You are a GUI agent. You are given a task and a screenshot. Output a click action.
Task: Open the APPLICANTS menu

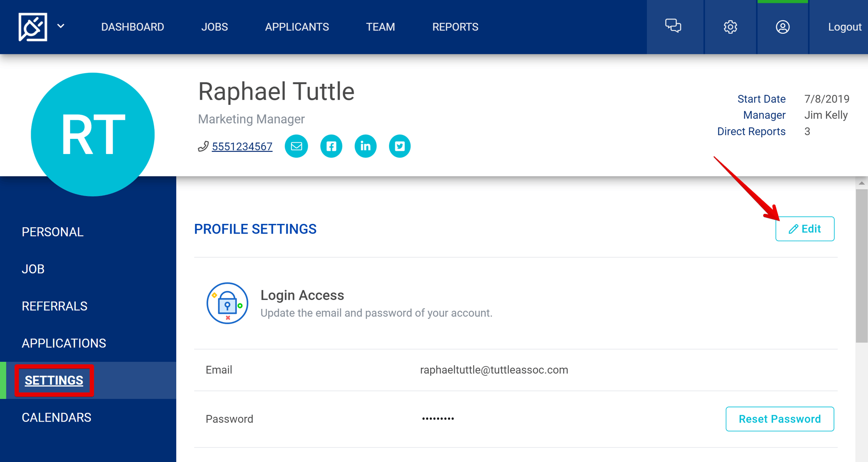point(297,27)
